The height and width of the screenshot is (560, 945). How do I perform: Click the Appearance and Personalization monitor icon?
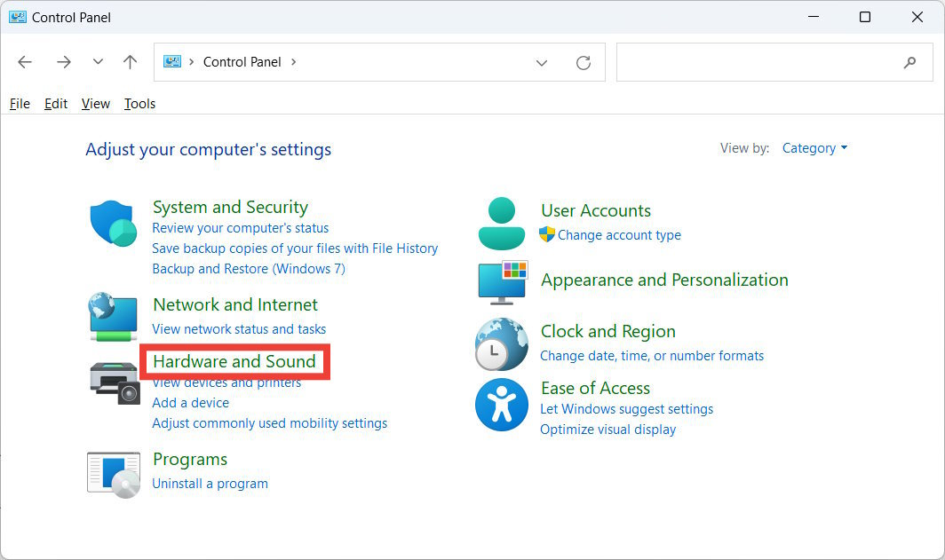coord(503,282)
